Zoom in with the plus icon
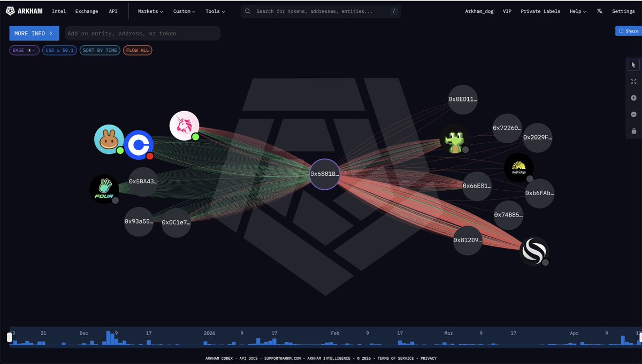Viewport: 642px width, 364px height. [x=633, y=98]
